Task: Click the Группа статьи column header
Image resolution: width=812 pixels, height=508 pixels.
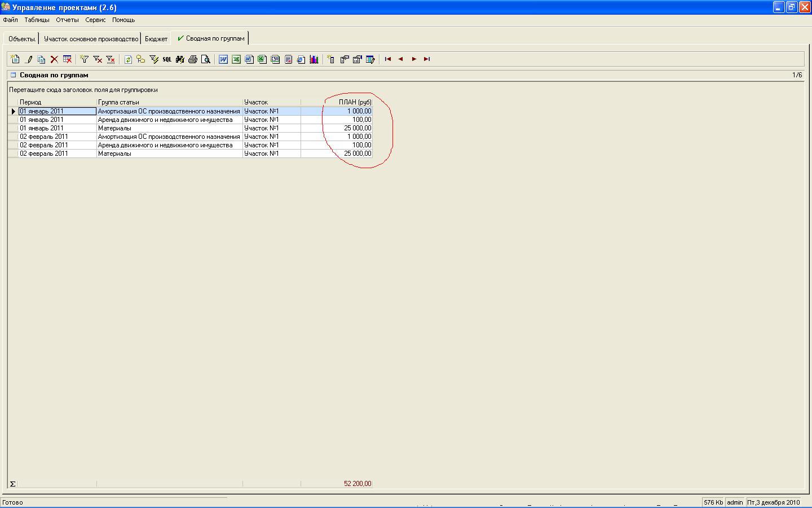Action: (x=169, y=102)
